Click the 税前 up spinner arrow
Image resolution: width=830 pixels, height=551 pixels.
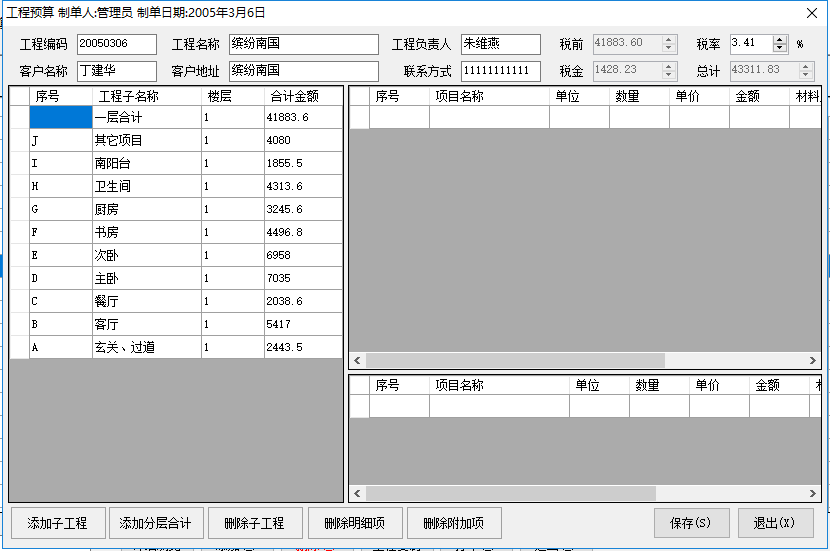point(669,40)
